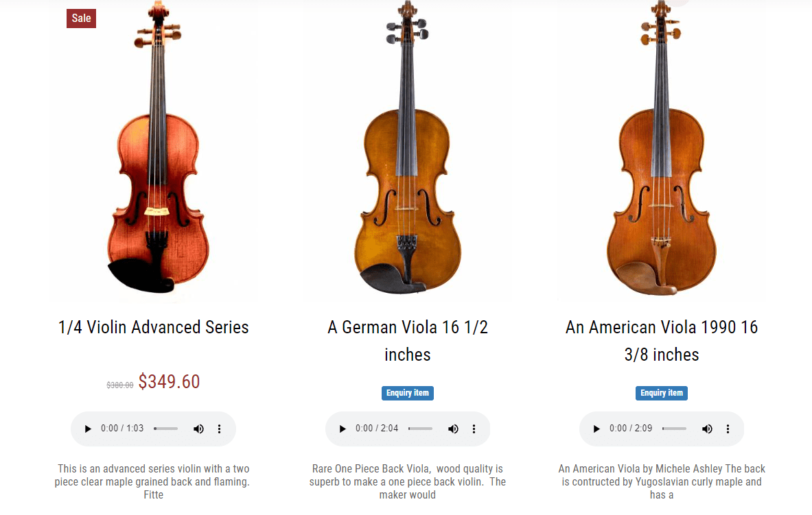Open overflow options for German Viola player
This screenshot has width=812, height=515.
[474, 429]
